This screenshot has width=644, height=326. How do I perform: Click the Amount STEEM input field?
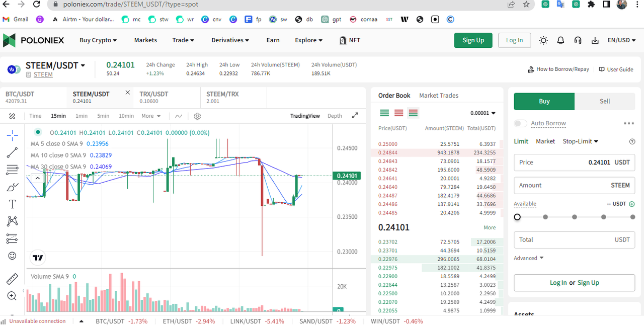pos(574,185)
